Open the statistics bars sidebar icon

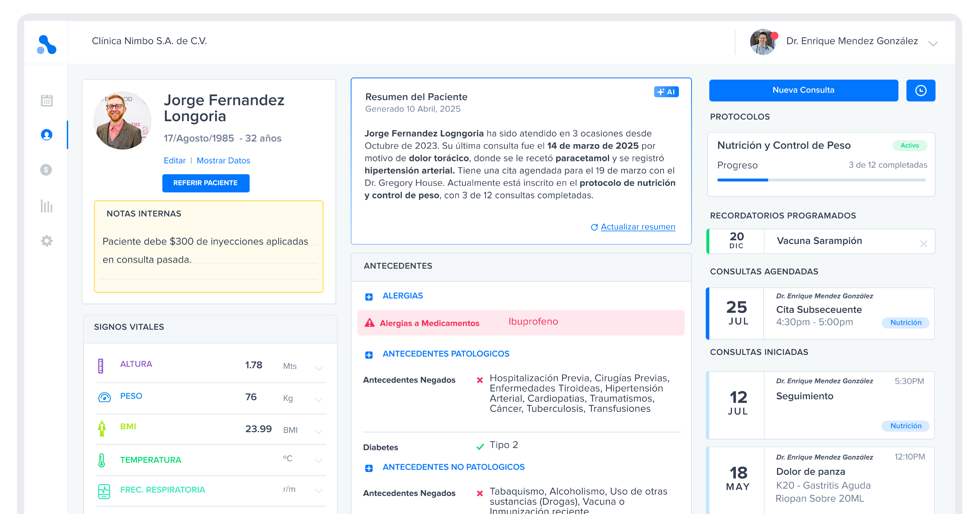(x=46, y=206)
